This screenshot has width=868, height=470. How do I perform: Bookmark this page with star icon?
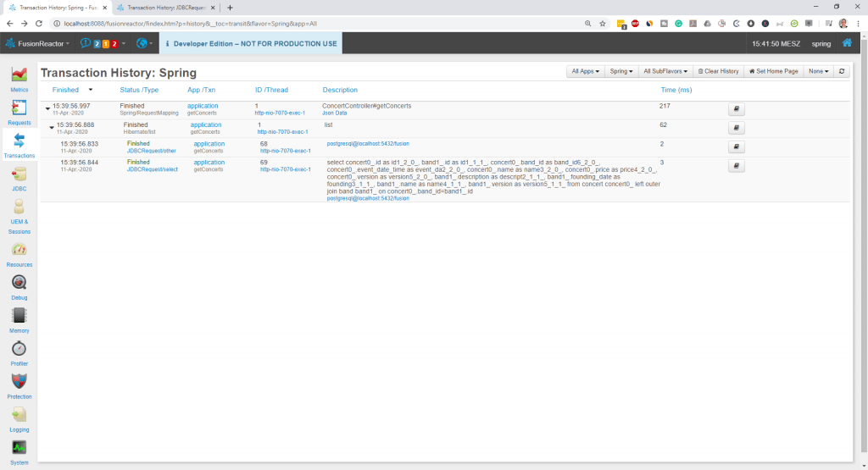(603, 23)
